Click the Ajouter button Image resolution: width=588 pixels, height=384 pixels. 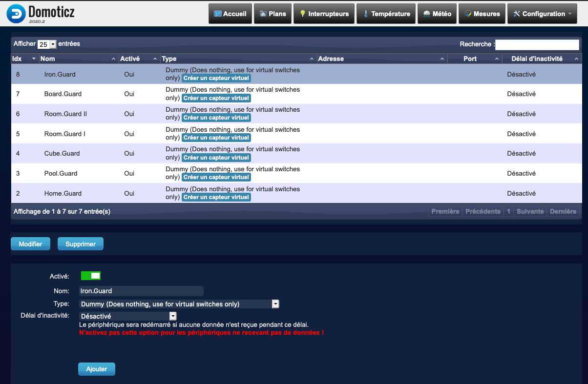click(96, 369)
